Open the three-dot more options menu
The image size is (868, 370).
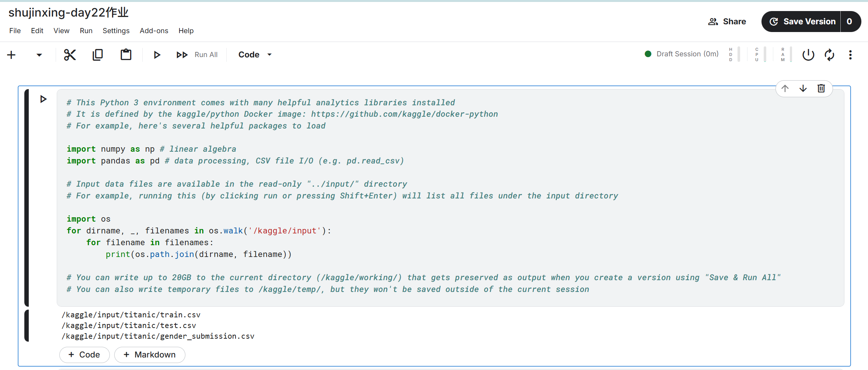[x=850, y=55]
